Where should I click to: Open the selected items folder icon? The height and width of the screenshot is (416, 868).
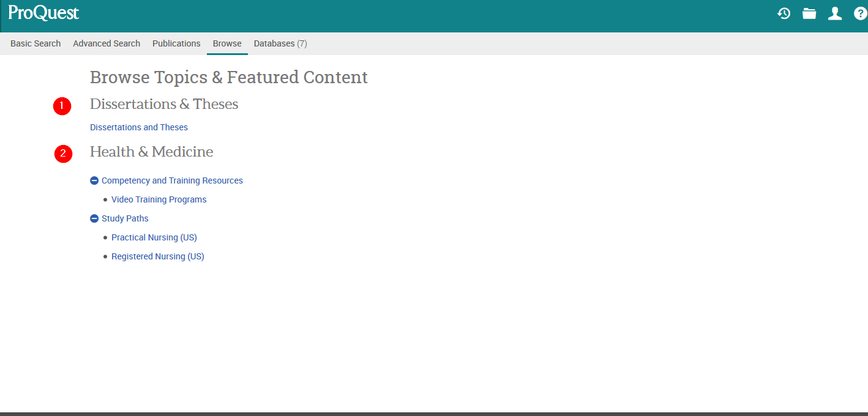click(x=809, y=13)
